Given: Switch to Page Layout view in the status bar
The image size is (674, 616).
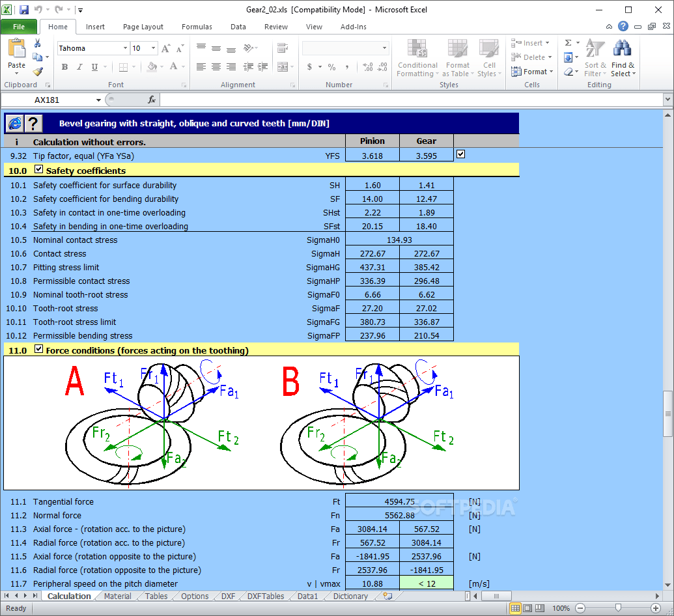Looking at the screenshot, I should (x=527, y=608).
